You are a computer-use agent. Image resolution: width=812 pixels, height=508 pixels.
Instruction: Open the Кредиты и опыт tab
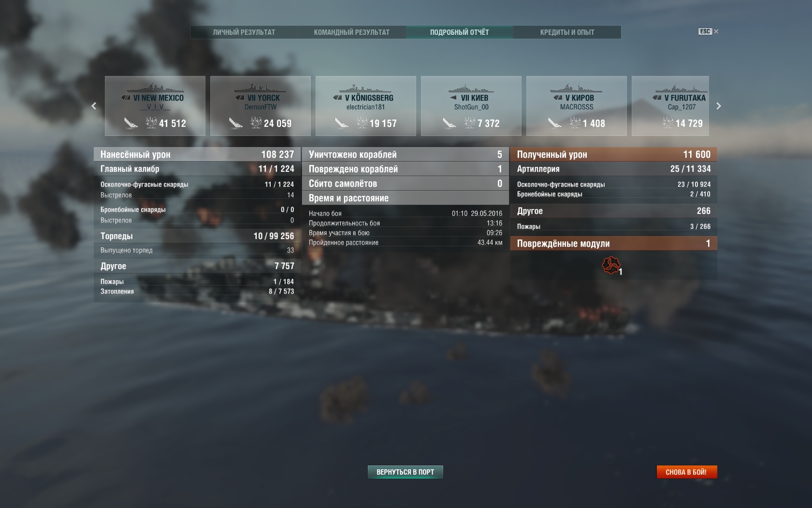567,32
